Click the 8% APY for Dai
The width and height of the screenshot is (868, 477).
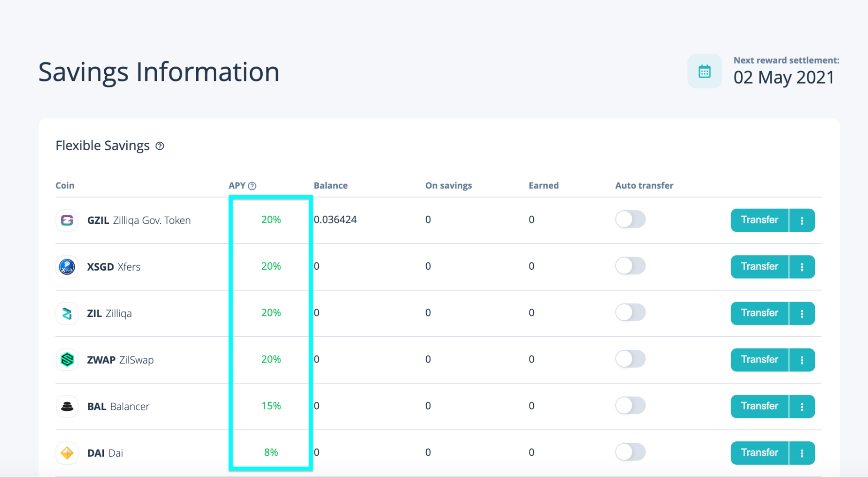271,452
